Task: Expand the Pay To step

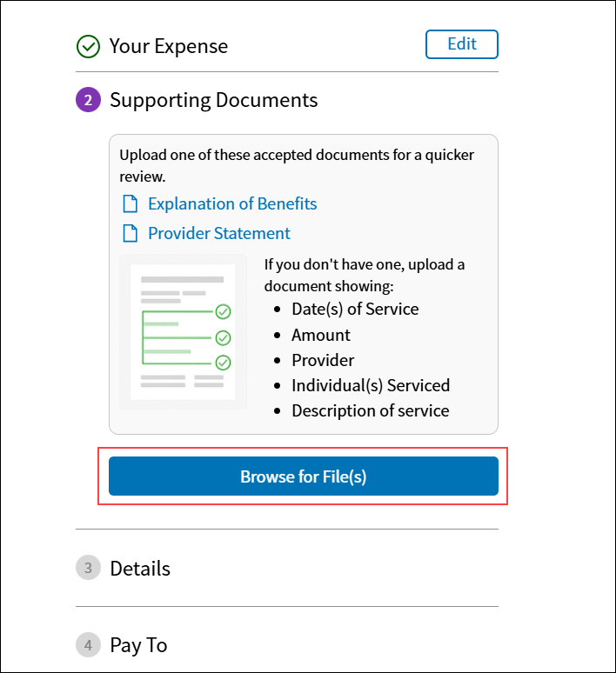Action: [x=138, y=645]
